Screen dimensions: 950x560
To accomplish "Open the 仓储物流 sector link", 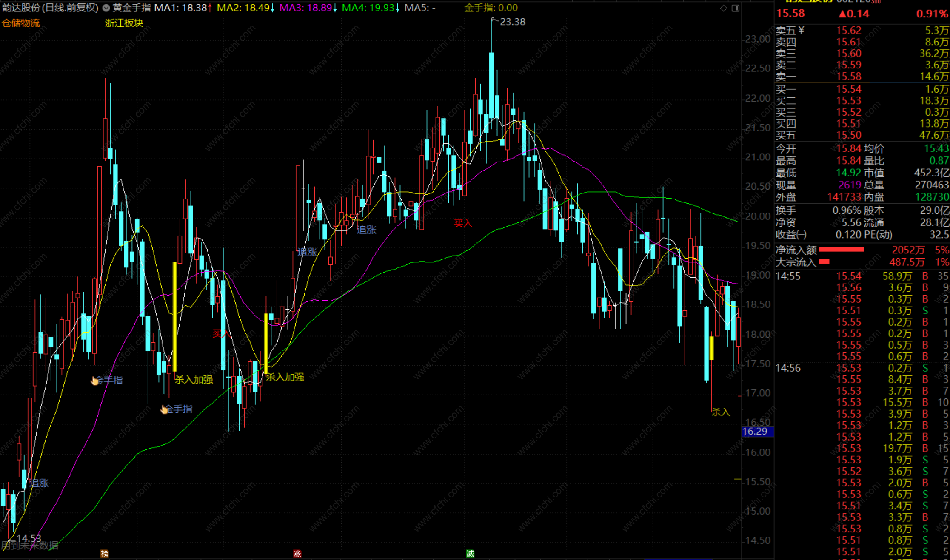I will pos(21,23).
